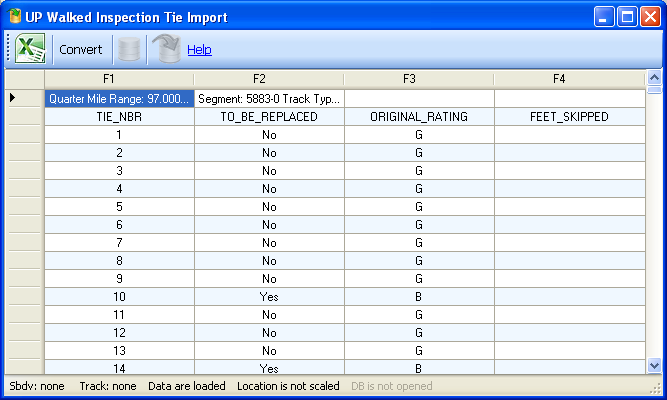Close the UP Walked Inspection window
667x400 pixels.
tap(650, 17)
